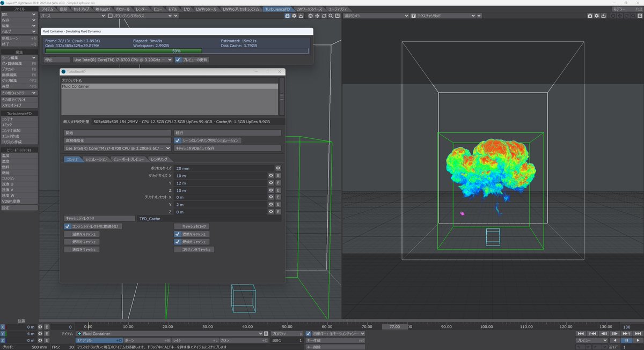Click キャッシュをロック button
The height and width of the screenshot is (350, 644).
(192, 227)
